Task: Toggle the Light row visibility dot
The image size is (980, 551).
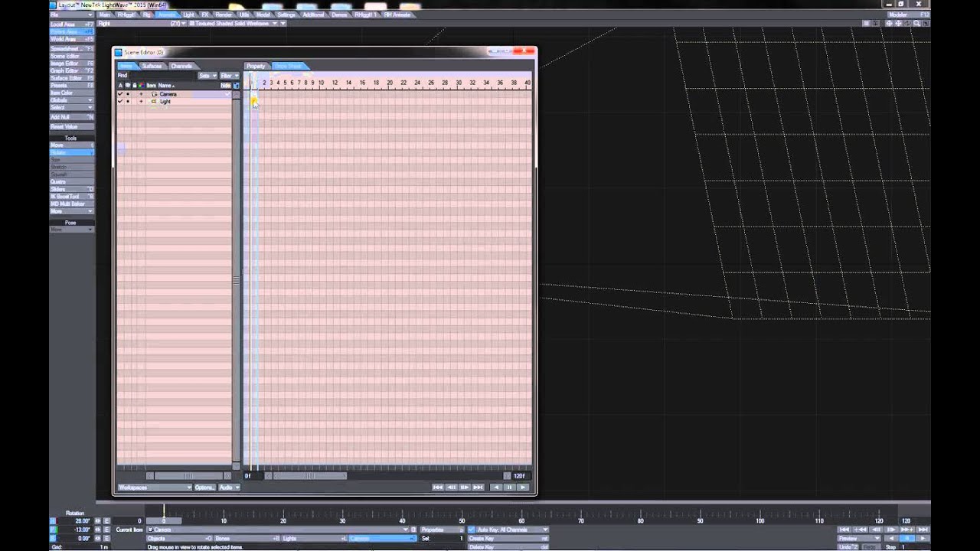Action: point(128,101)
